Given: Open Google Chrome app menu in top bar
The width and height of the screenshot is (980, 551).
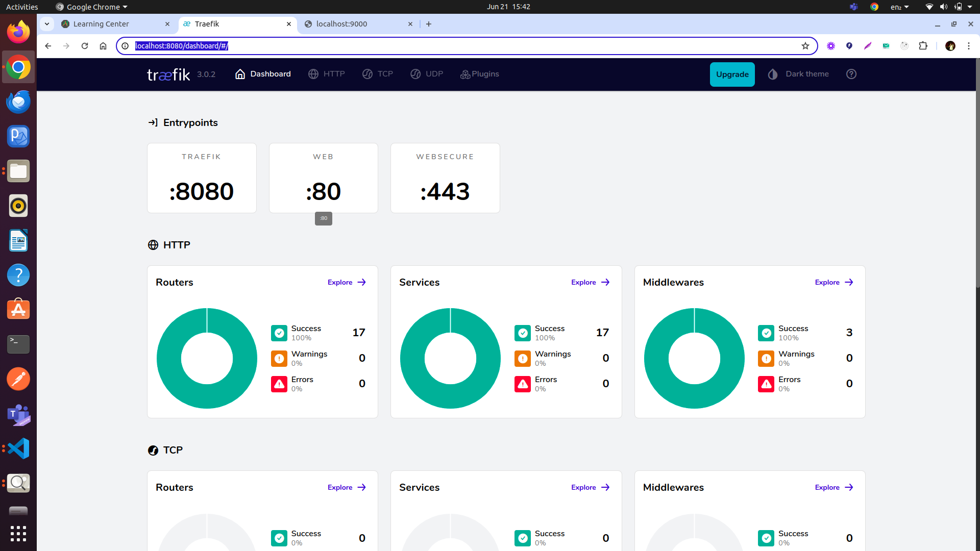Looking at the screenshot, I should [x=92, y=7].
